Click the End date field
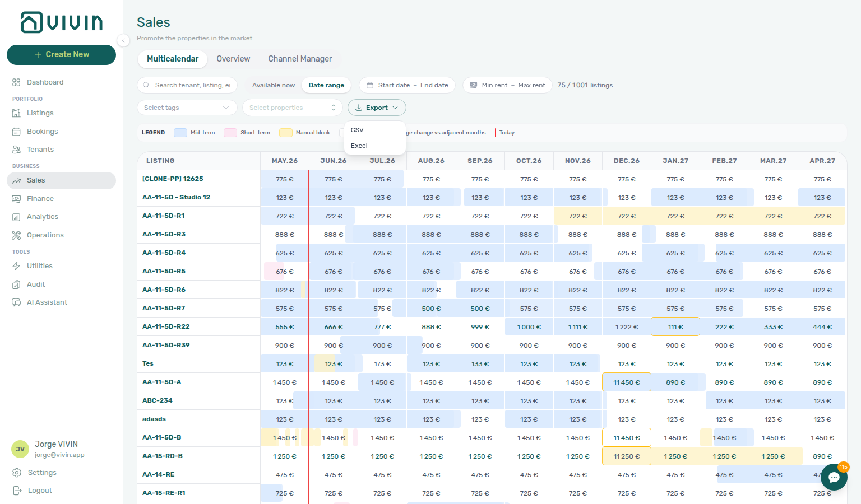Screen dimensions: 861x504 (434, 85)
